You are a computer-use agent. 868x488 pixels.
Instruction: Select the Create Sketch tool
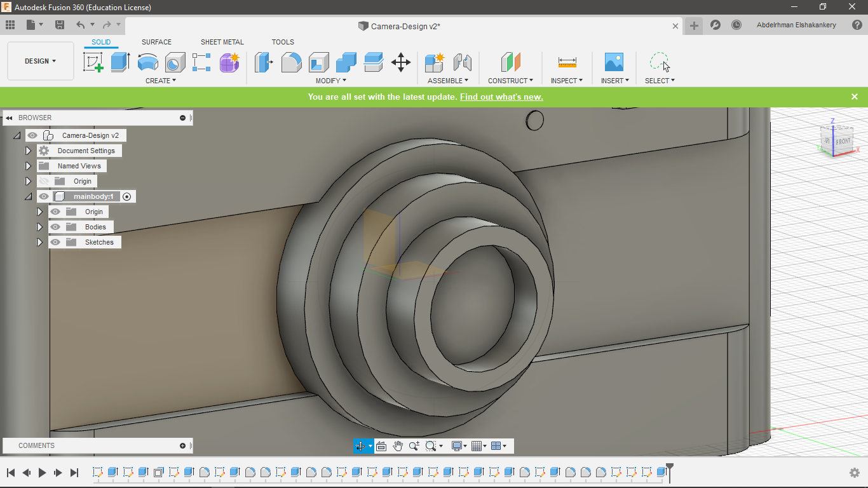point(93,62)
